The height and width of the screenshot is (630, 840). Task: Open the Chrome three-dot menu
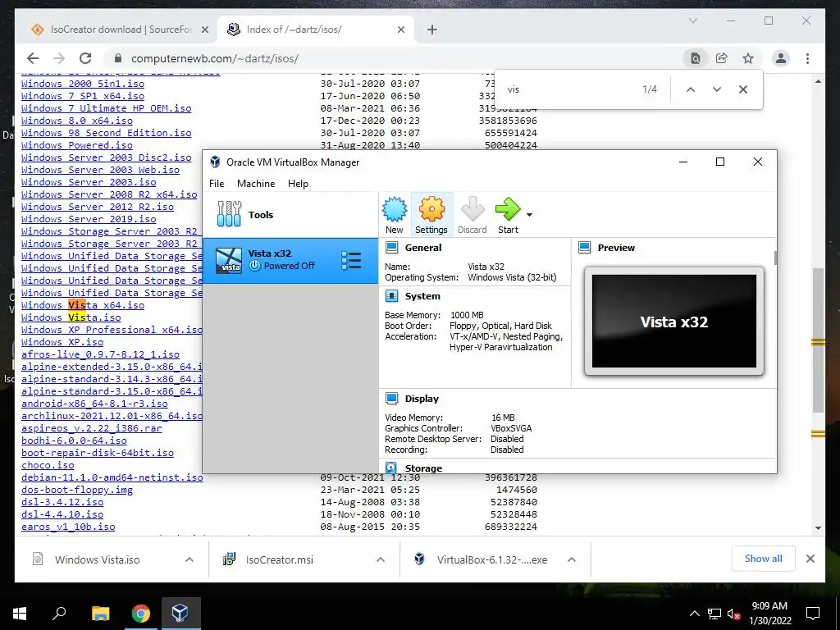pos(807,58)
